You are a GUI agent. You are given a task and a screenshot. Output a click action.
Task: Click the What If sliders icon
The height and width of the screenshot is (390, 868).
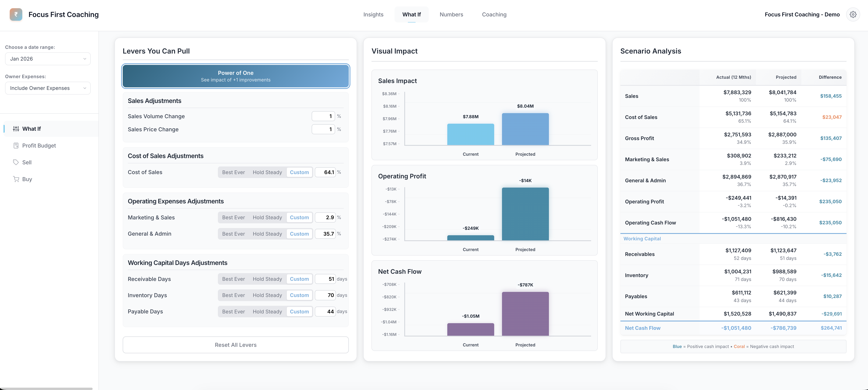[16, 129]
